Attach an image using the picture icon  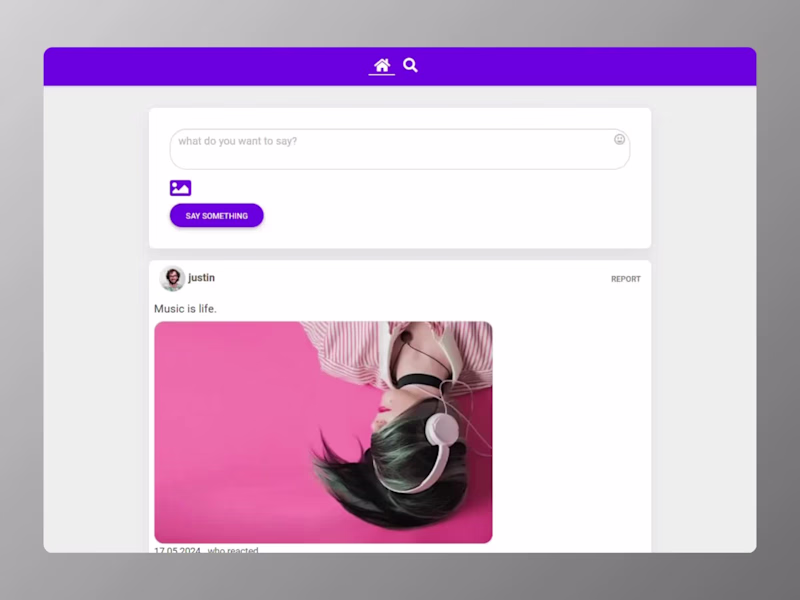coord(181,188)
